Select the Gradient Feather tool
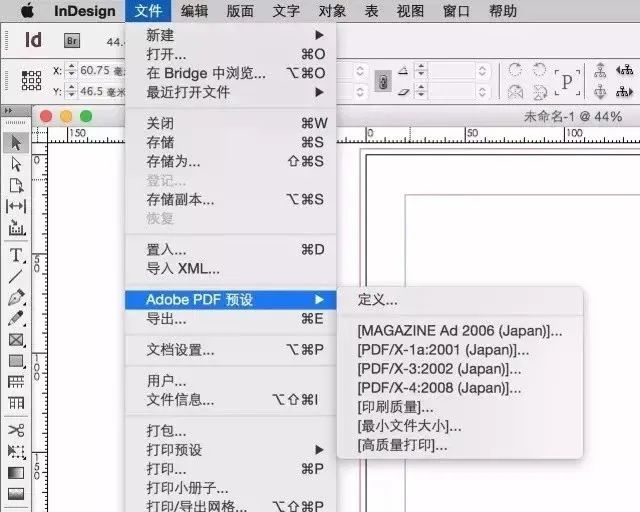This screenshot has height=512, width=640. (x=16, y=494)
